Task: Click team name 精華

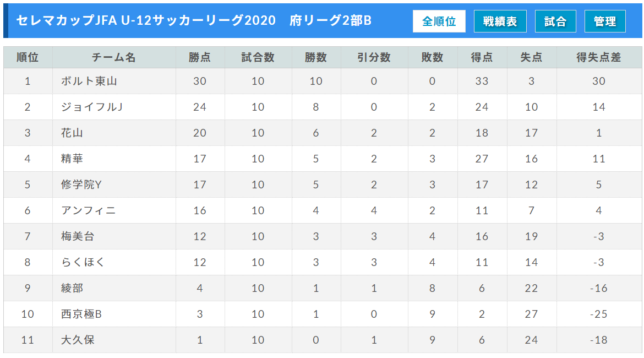Action: (72, 159)
